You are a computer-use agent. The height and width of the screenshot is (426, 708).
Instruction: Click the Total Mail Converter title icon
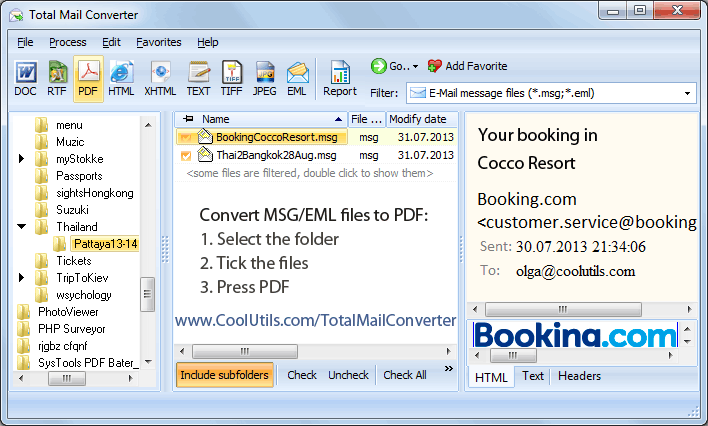tap(16, 15)
